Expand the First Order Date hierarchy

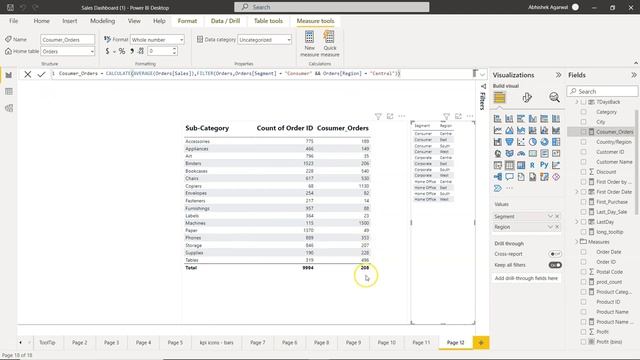click(577, 192)
